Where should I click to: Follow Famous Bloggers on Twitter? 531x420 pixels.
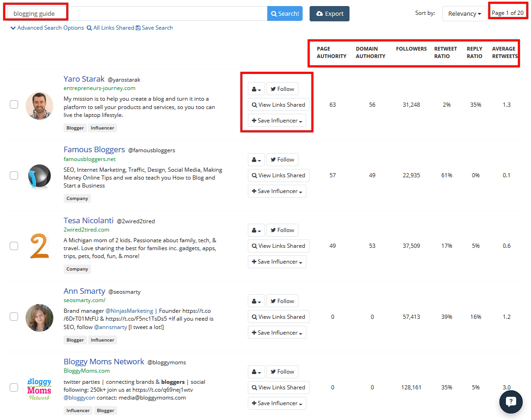(x=282, y=160)
